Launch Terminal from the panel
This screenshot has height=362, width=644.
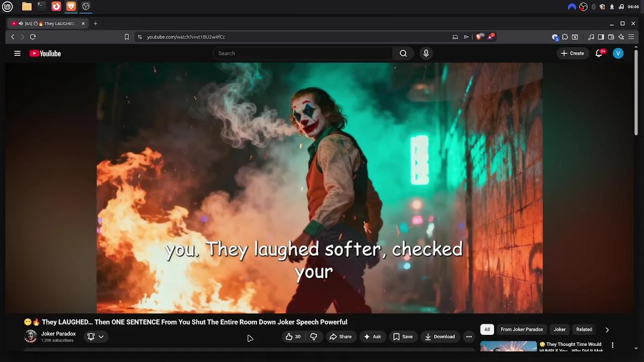tap(41, 7)
